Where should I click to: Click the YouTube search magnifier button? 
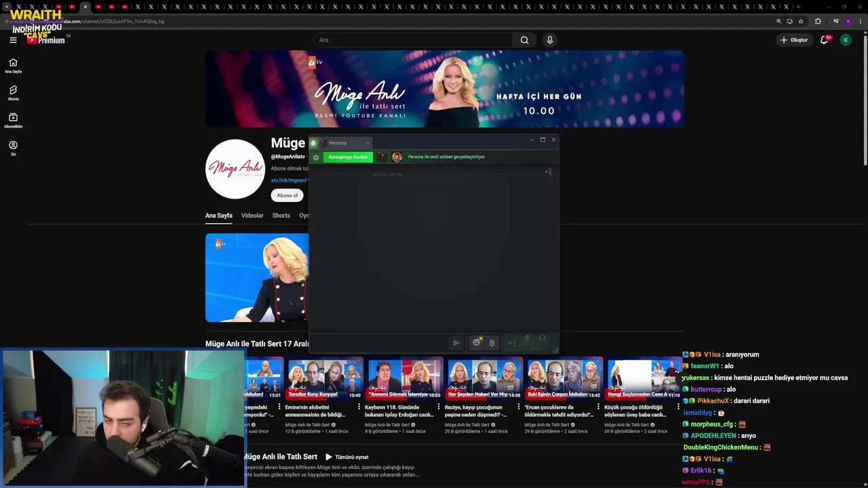click(524, 40)
